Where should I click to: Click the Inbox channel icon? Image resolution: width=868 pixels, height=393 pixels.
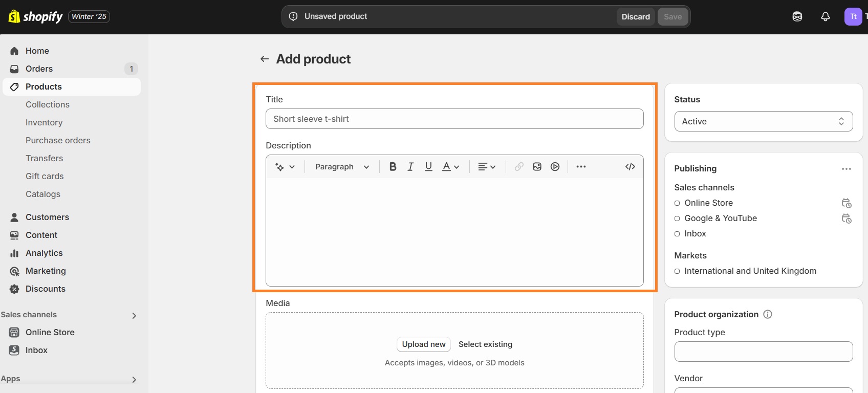coord(14,350)
